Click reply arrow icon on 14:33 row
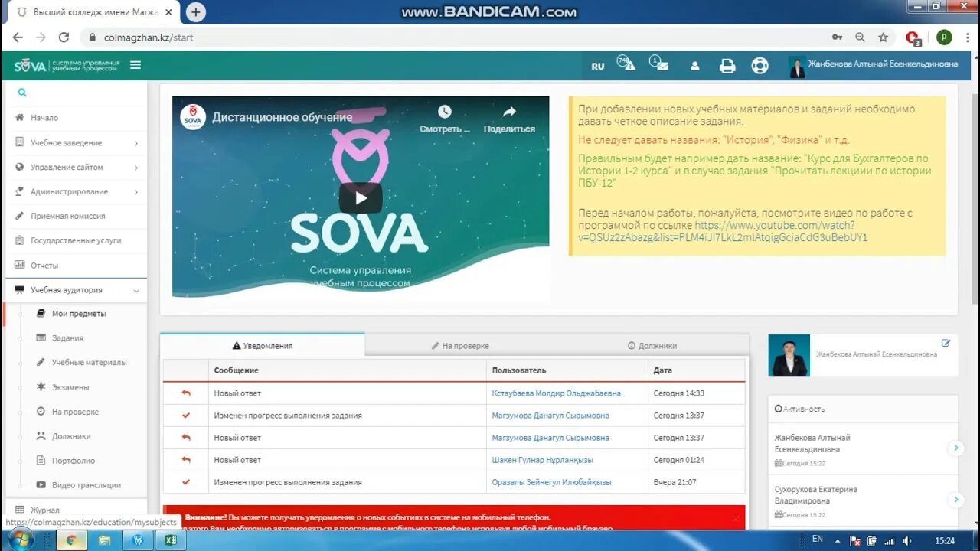The width and height of the screenshot is (980, 551). pos(186,393)
